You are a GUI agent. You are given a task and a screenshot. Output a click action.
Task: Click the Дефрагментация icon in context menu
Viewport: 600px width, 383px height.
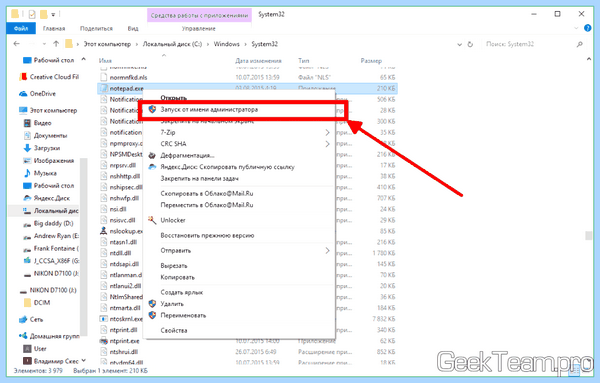[152, 155]
